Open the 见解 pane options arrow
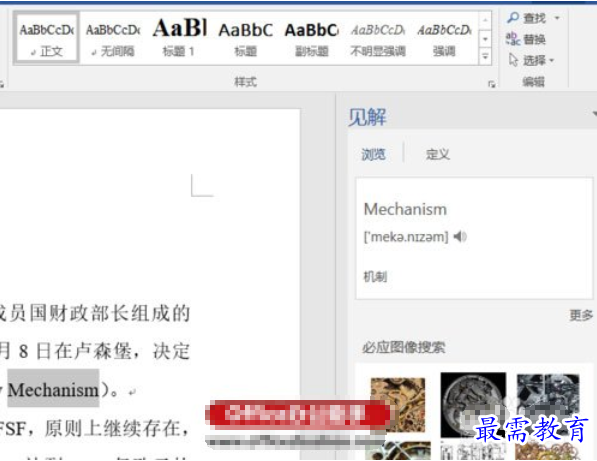This screenshot has width=597, height=461. click(594, 113)
